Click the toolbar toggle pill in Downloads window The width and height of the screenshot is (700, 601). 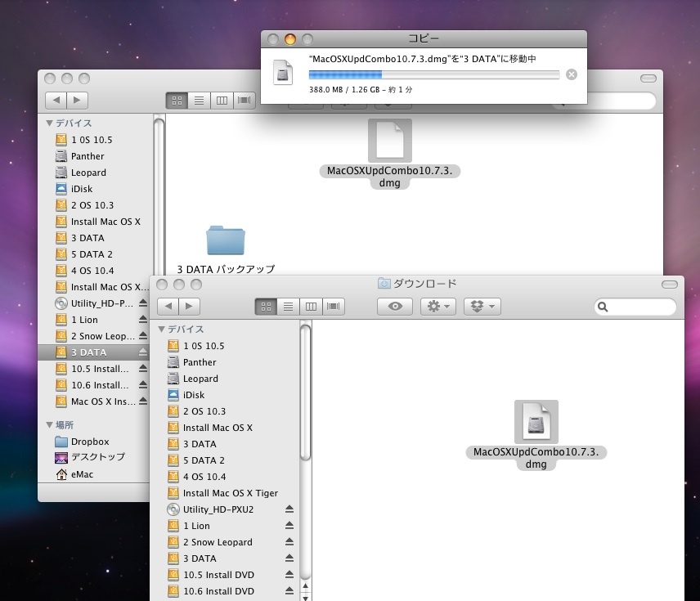coord(669,285)
